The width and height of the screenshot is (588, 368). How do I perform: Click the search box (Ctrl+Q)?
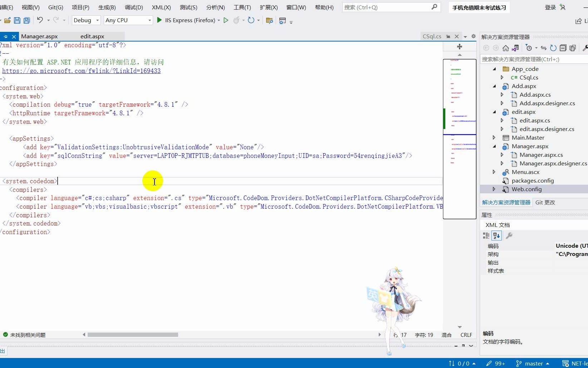pyautogui.click(x=391, y=7)
